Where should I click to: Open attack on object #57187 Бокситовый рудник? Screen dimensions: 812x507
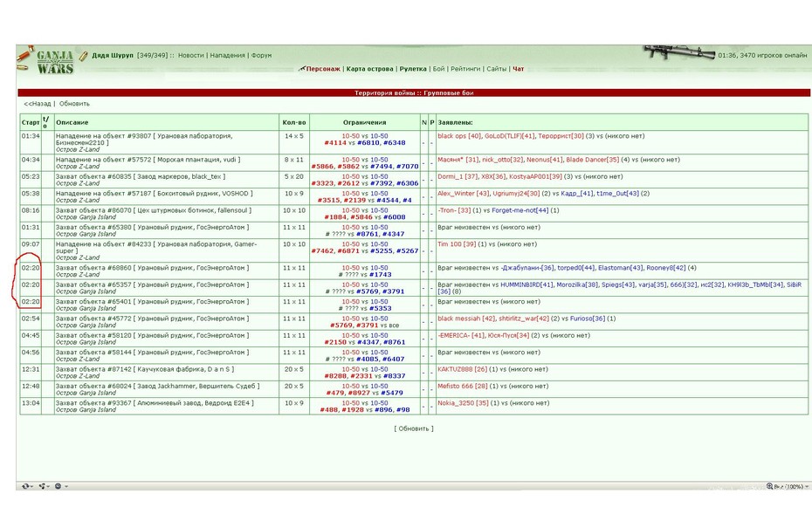(154, 194)
